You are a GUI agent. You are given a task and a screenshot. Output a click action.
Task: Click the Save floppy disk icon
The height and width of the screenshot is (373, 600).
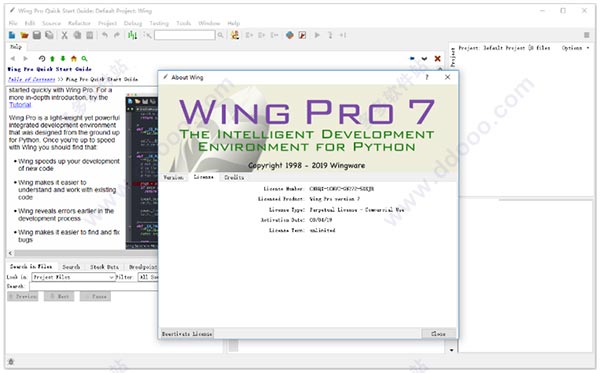click(x=37, y=35)
